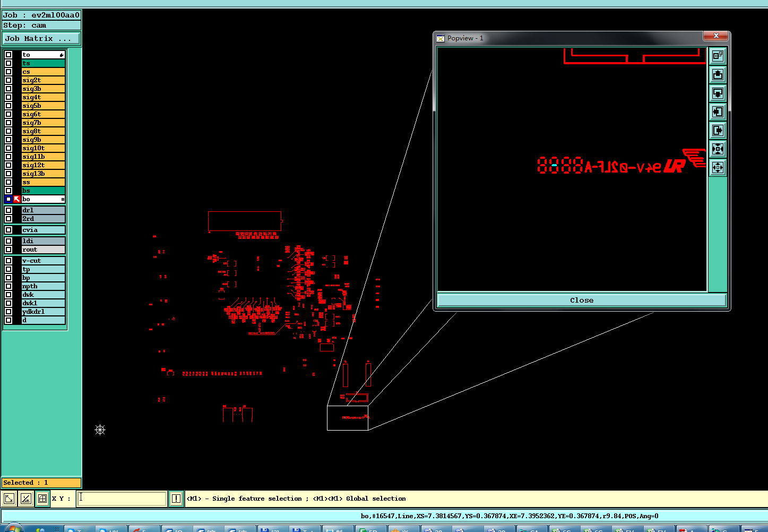Screen dimensions: 768x532
Task: Click the feature info status line text
Action: click(510, 516)
